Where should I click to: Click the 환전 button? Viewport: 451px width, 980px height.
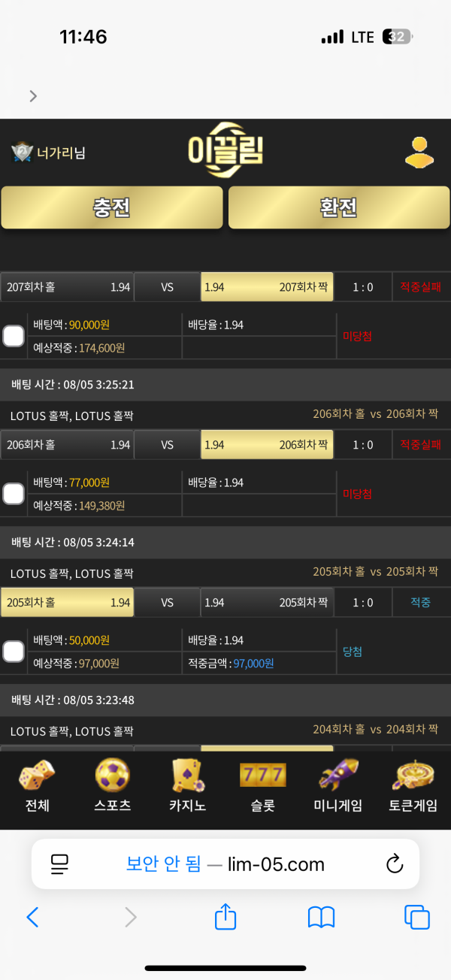[x=339, y=207]
